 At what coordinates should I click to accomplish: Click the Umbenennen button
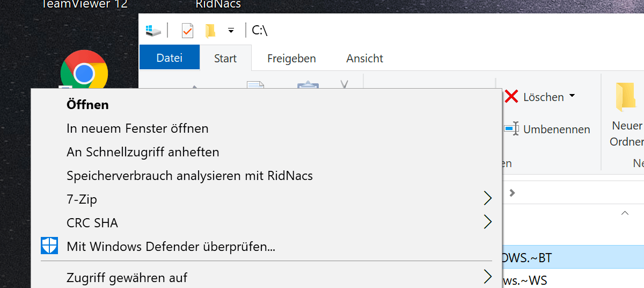(x=547, y=129)
